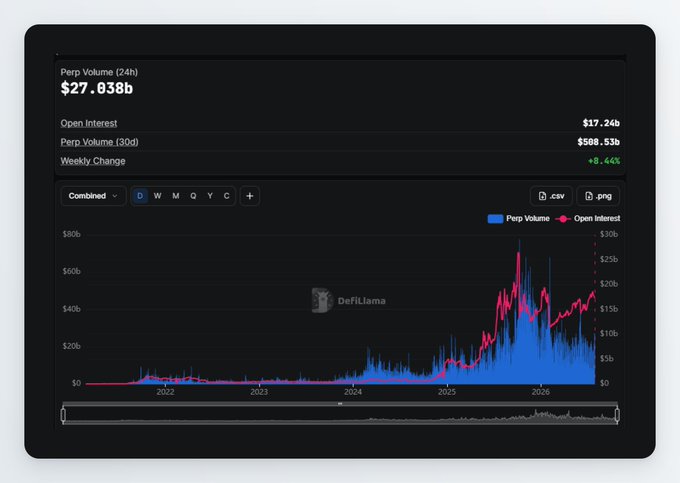This screenshot has width=680, height=483.
Task: Click the 2025 x-axis label
Action: coord(447,392)
